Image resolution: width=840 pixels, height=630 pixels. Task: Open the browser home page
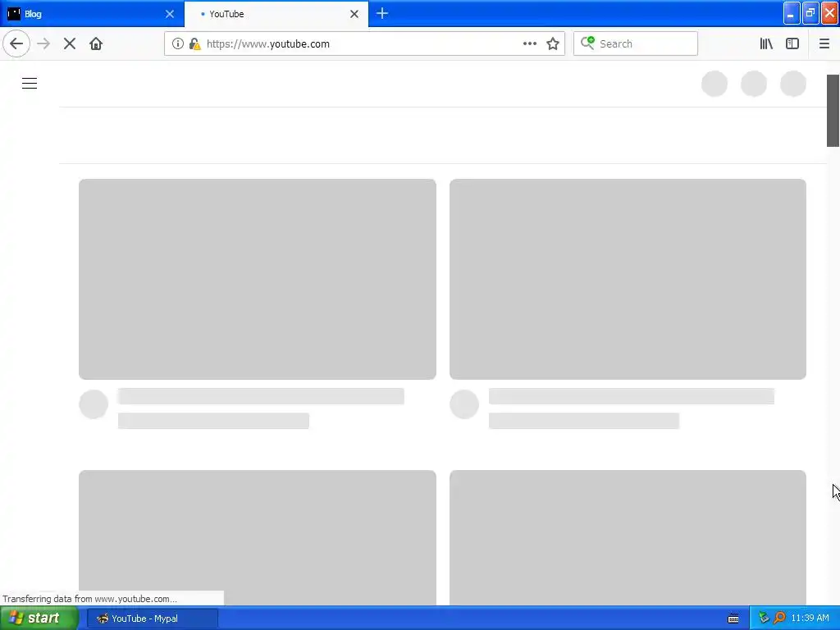pyautogui.click(x=96, y=44)
